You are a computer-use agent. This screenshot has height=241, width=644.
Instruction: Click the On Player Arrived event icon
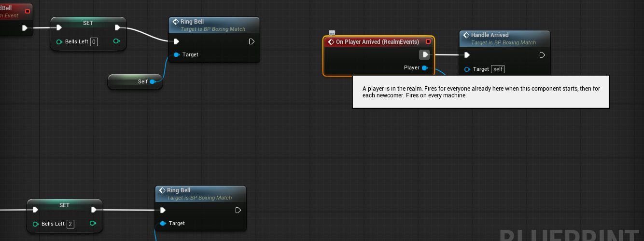pos(331,42)
